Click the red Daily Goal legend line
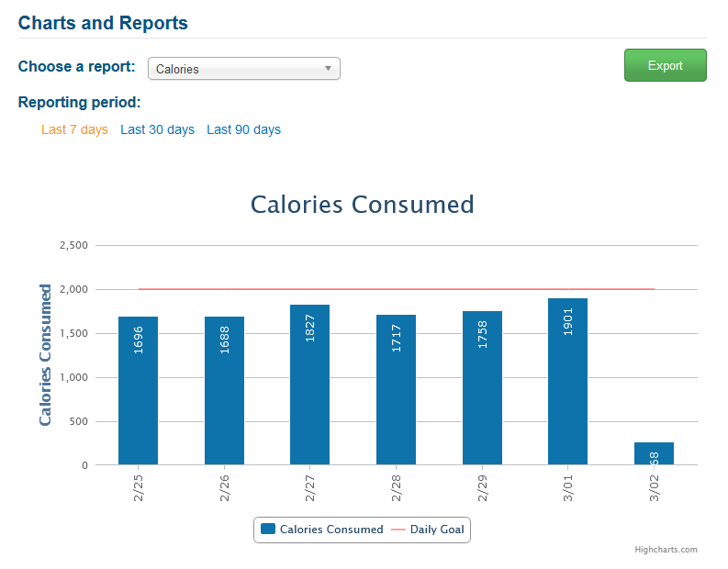728x569 pixels. [x=398, y=530]
